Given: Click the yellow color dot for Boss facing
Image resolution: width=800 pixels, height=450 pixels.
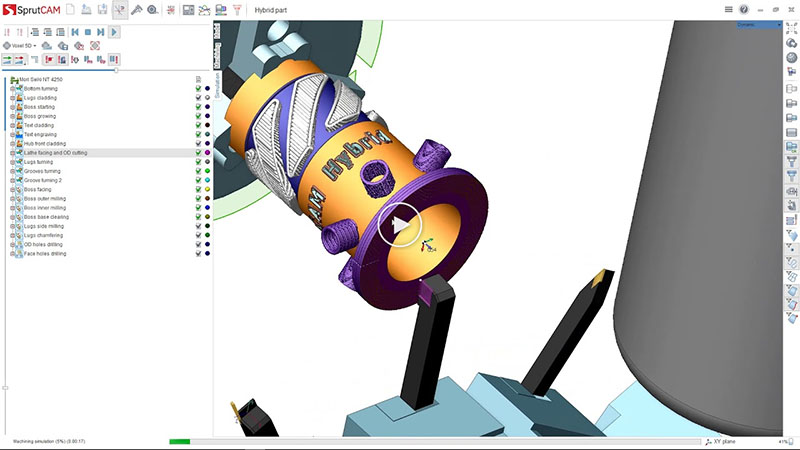Looking at the screenshot, I should click(207, 189).
